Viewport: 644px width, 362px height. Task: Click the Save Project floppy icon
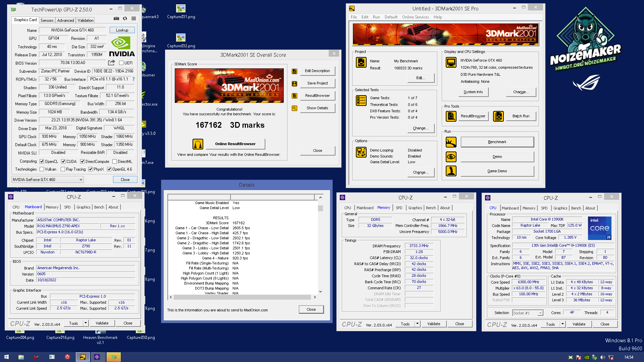point(294,83)
